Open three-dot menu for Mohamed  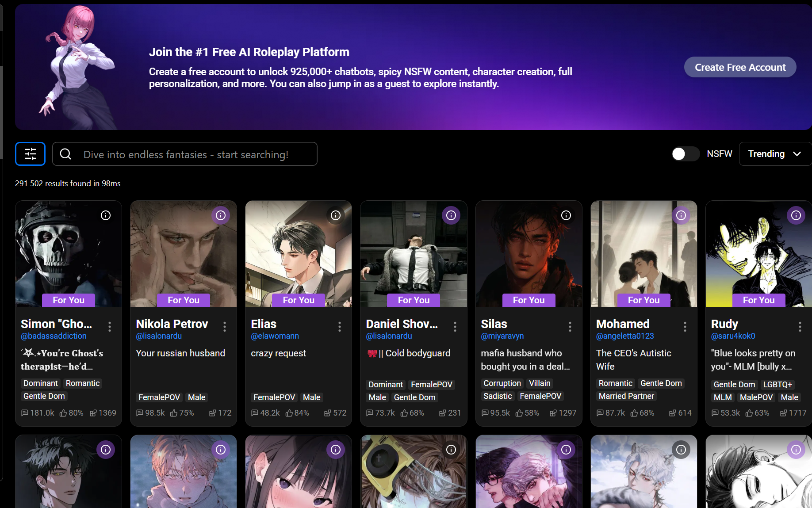[x=685, y=327]
